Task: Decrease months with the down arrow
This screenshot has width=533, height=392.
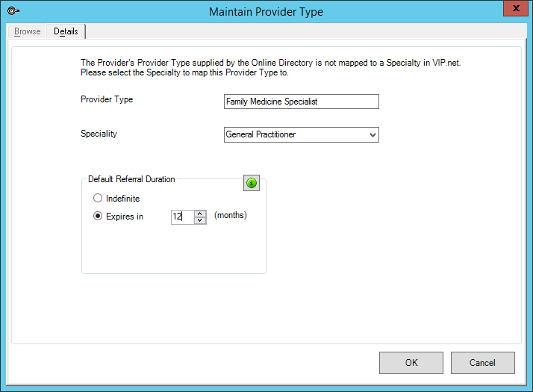Action: [x=200, y=220]
